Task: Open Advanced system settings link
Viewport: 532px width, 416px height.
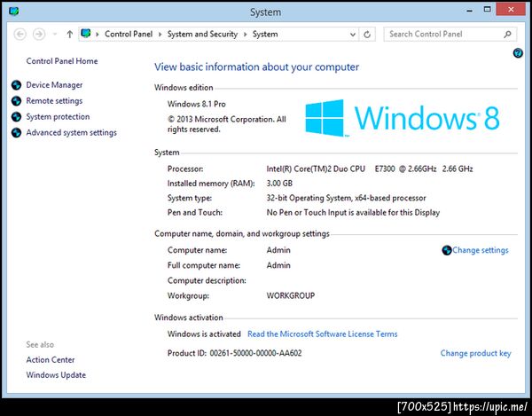Action: pos(71,132)
